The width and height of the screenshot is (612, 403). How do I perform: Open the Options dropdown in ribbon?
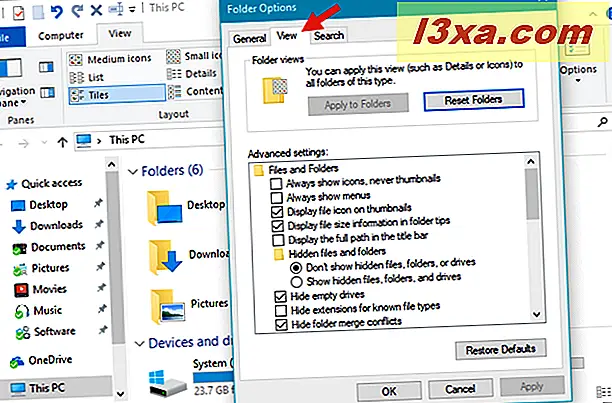(x=578, y=72)
